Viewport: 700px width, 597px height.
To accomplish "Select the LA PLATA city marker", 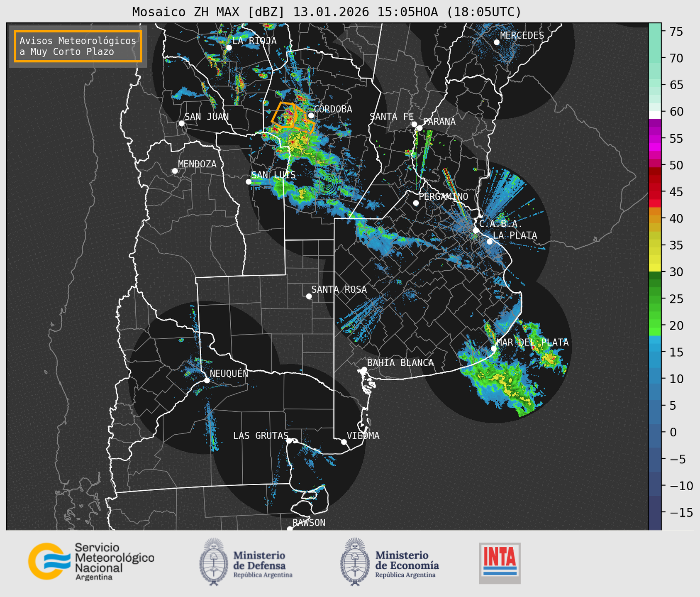I will click(490, 242).
